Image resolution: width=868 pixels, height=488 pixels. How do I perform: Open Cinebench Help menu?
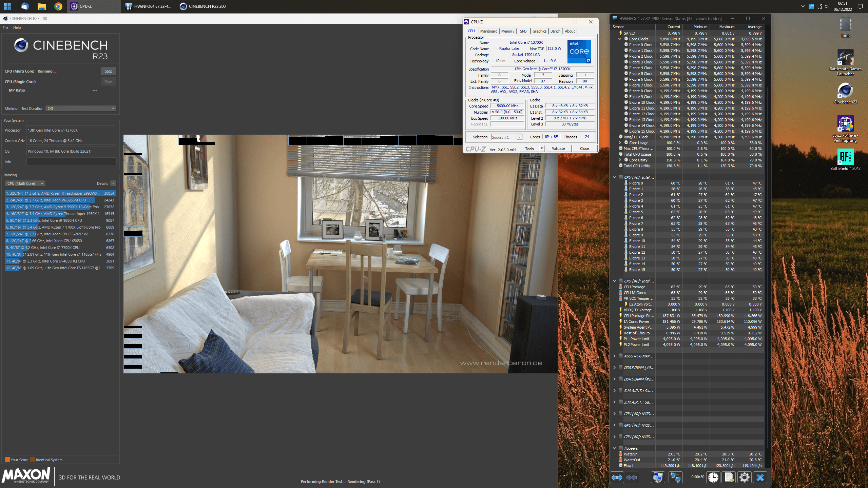point(17,27)
